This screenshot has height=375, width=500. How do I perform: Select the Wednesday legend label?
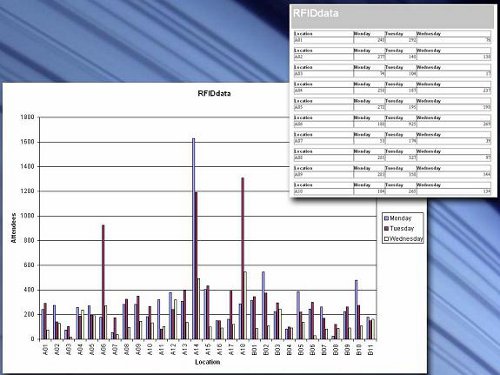(406, 239)
